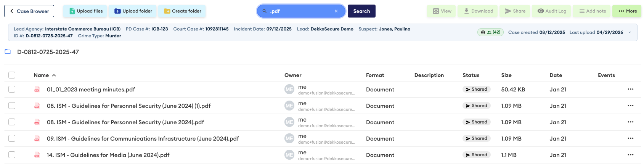
Task: Select checkbox for Personnel Security (June 2024).pdf row
Action: point(12,122)
